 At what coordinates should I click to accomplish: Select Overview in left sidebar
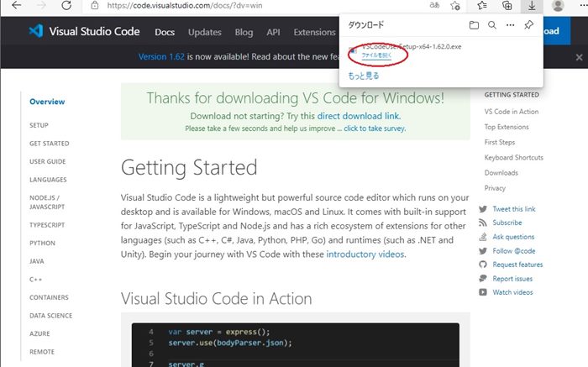coord(47,102)
